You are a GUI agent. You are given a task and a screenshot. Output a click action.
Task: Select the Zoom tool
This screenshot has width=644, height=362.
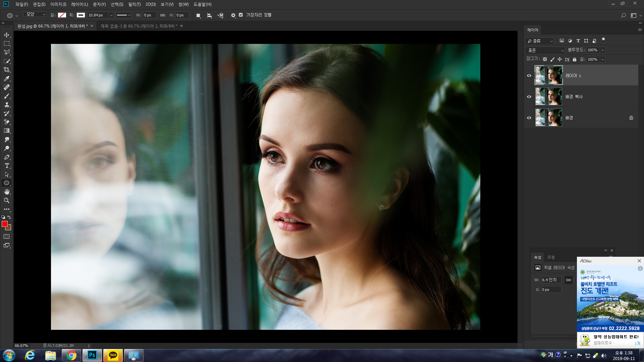pyautogui.click(x=7, y=200)
